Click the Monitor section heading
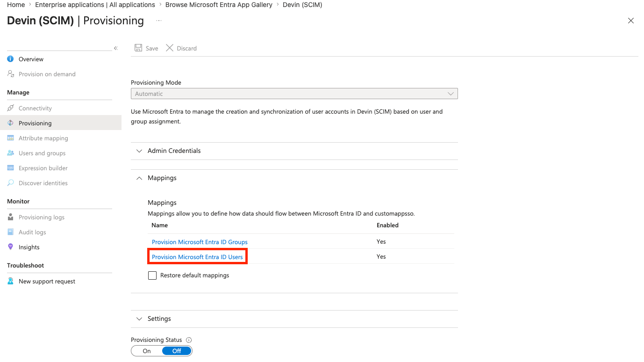The image size is (644, 362). tap(18, 201)
